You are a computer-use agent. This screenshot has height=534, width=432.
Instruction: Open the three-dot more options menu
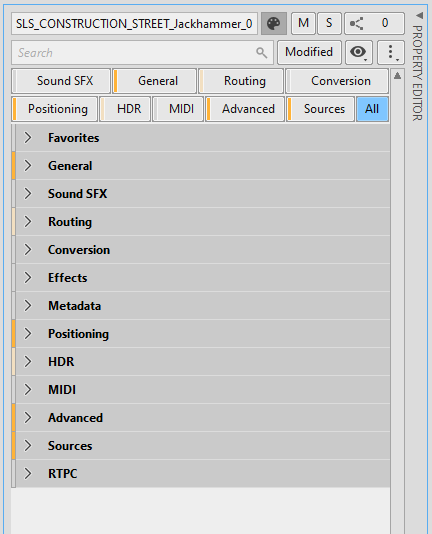pos(391,52)
